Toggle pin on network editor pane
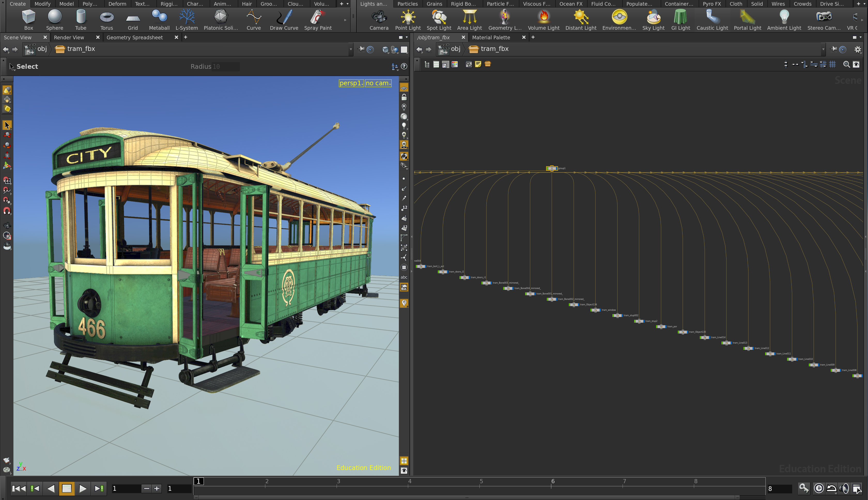This screenshot has width=868, height=500. point(834,49)
